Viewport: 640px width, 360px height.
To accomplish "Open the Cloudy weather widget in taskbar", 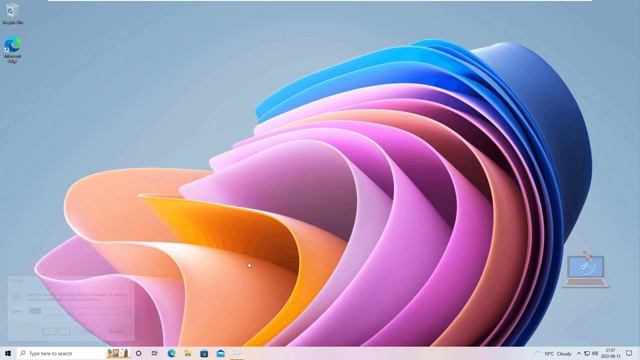I will click(553, 353).
